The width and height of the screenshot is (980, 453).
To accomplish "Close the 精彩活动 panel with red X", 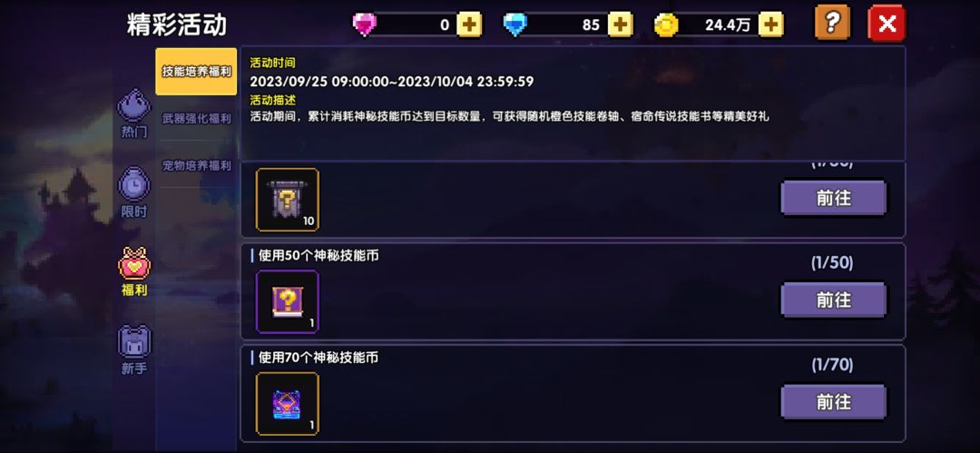I will (887, 24).
